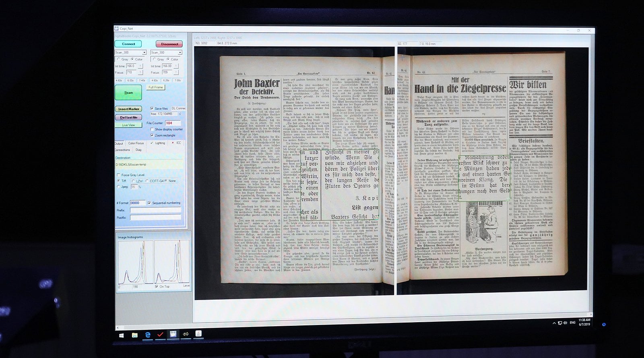The height and width of the screenshot is (358, 644).
Task: Click the Insert Marker button
Action: click(128, 109)
